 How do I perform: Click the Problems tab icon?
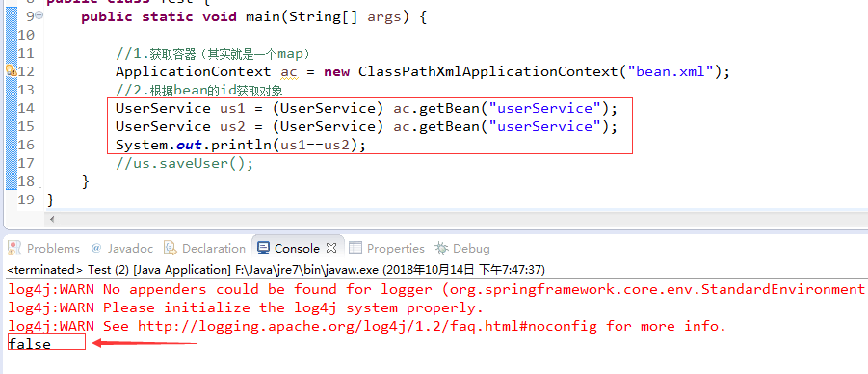tap(15, 248)
